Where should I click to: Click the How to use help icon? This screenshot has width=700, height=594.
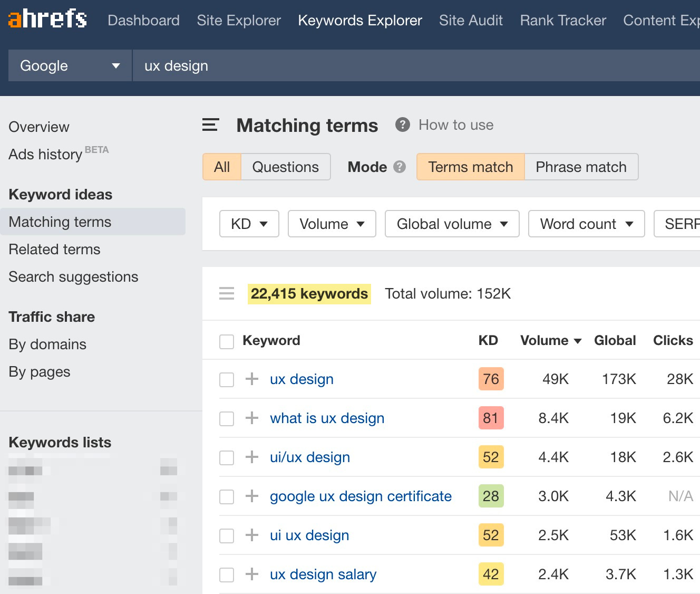402,124
